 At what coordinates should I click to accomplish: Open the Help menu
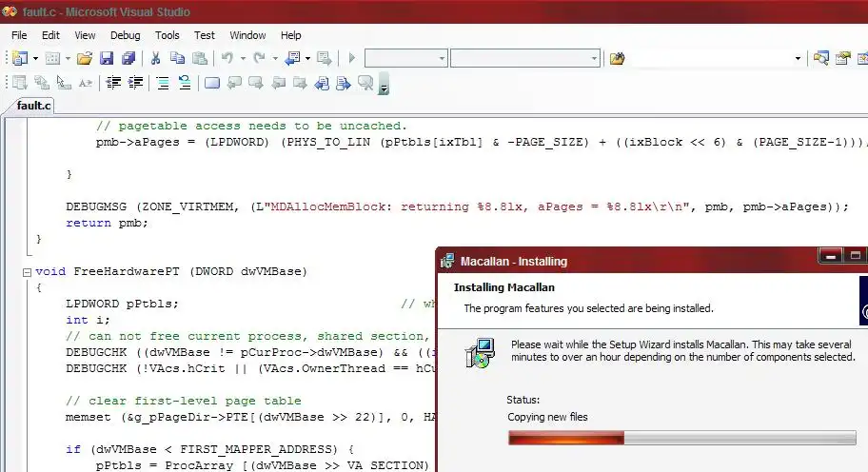[x=290, y=35]
